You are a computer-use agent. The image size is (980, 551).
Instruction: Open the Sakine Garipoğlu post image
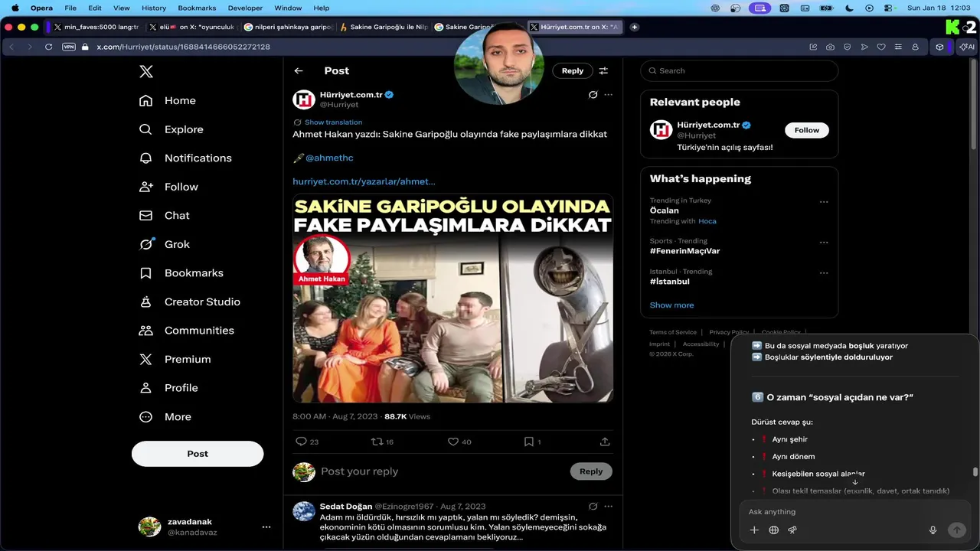(452, 298)
